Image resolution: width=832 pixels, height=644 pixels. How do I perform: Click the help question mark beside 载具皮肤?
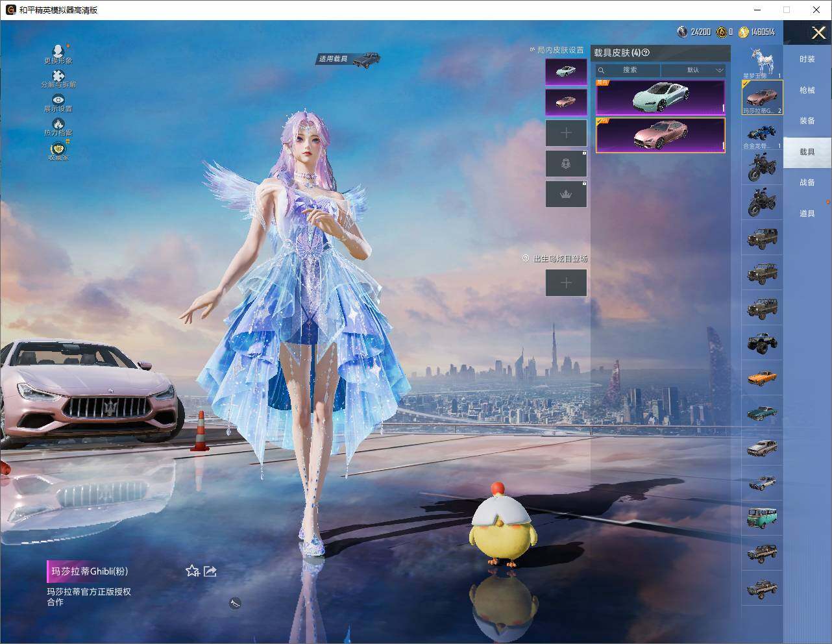pos(646,53)
